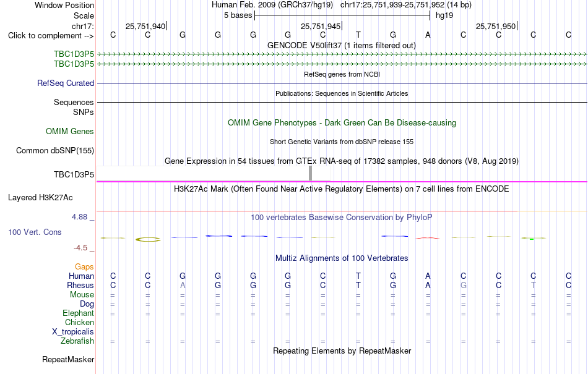
Task: Click position label 25,751,940 on the ruler
Action: pyautogui.click(x=145, y=26)
